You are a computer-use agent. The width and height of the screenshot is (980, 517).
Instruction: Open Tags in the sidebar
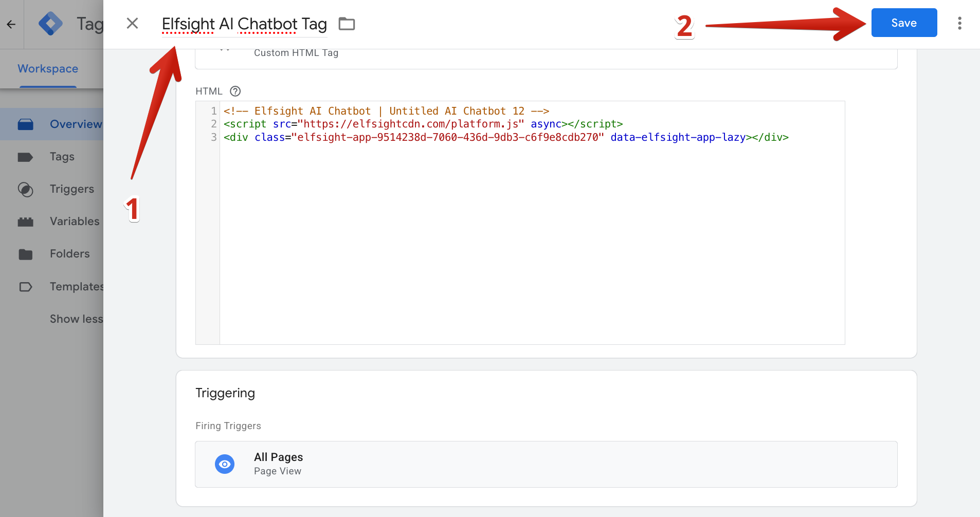tap(51, 157)
